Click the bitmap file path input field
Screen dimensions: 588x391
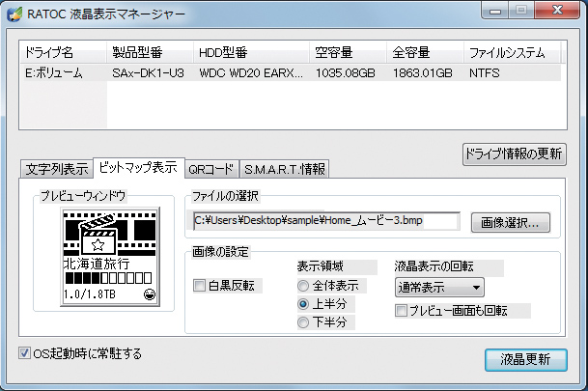tap(326, 220)
